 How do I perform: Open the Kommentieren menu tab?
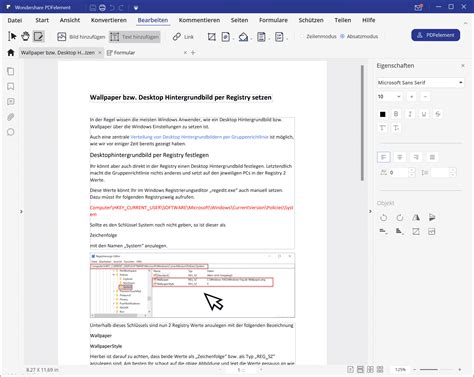click(199, 20)
